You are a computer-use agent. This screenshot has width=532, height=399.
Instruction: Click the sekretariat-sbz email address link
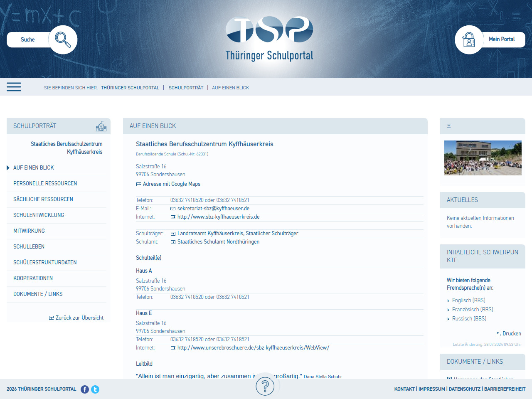point(213,209)
